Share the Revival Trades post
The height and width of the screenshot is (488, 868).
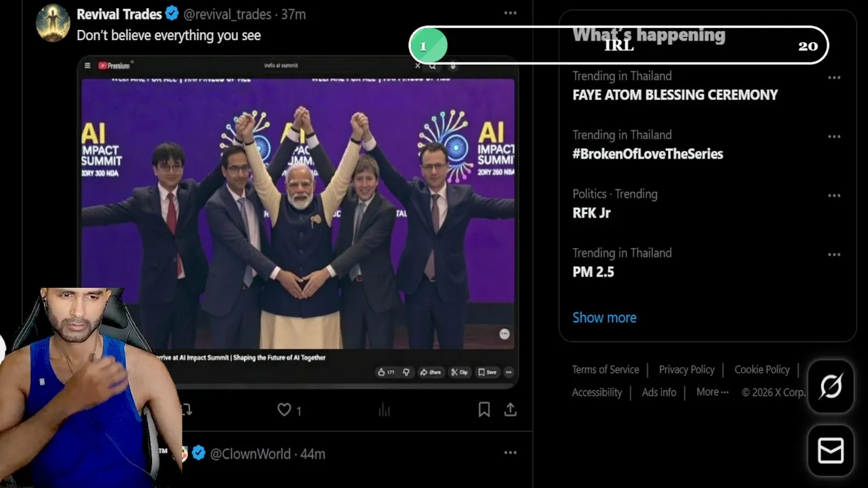click(x=511, y=410)
